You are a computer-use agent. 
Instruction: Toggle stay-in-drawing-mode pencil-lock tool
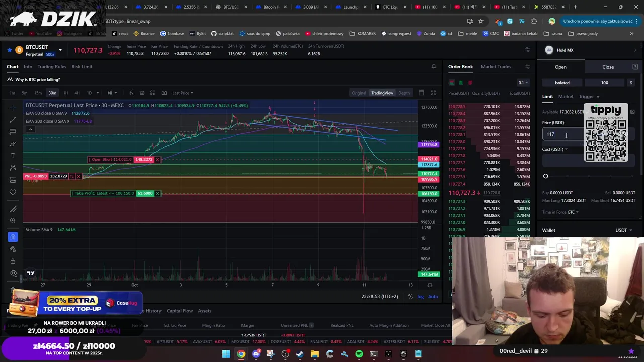[x=13, y=249]
